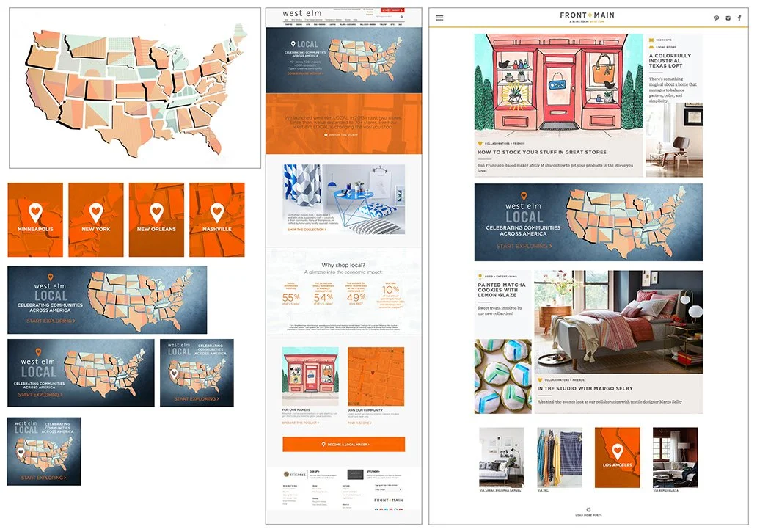Select the Los Angeles tile on the blog
This screenshot has height=532, width=757.
618,457
